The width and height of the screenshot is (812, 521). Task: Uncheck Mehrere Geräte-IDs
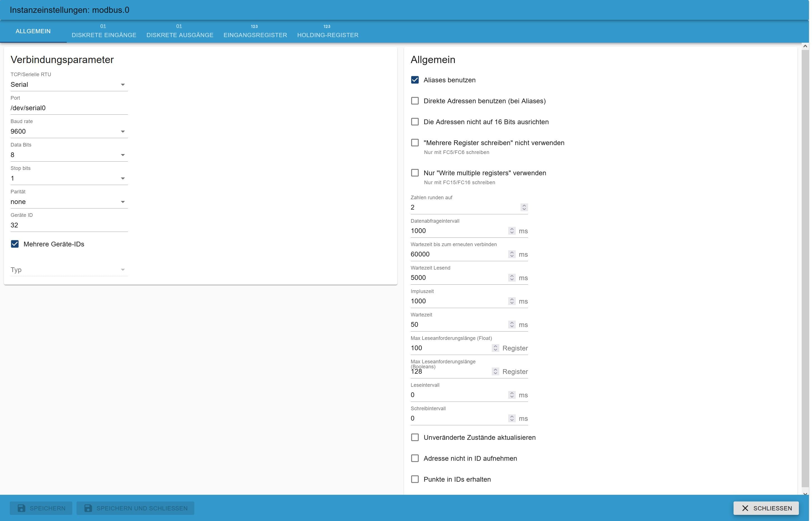[x=15, y=244]
